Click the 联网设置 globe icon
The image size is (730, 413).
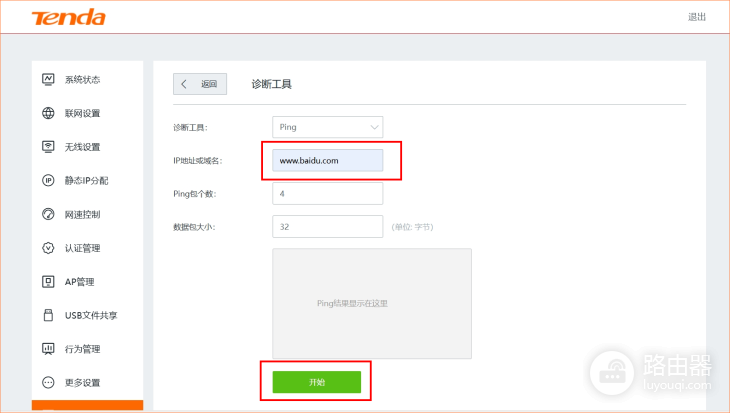click(x=48, y=113)
